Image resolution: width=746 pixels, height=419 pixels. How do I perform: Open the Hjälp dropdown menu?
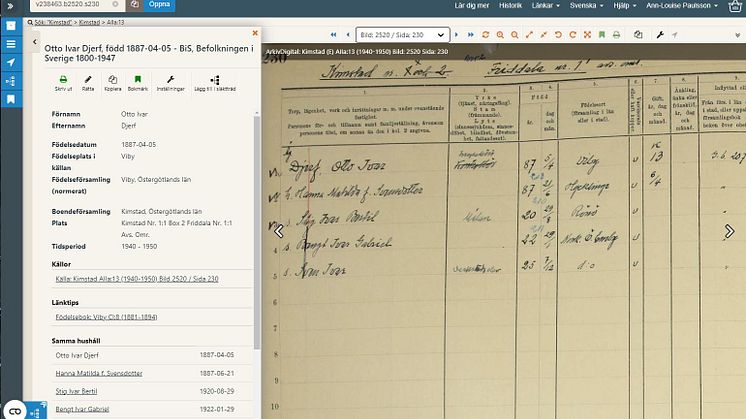pyautogui.click(x=624, y=6)
